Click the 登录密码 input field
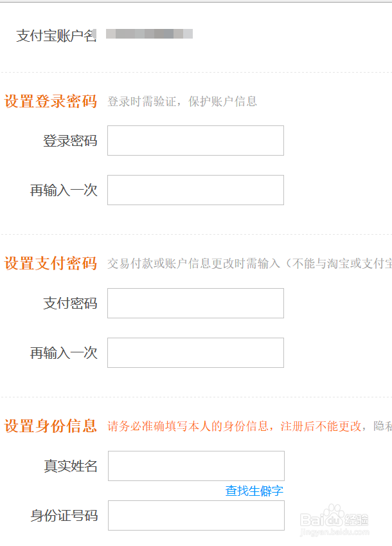The width and height of the screenshot is (392, 546). point(195,141)
